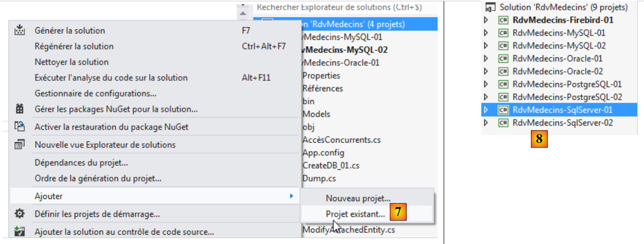Viewport: 644px width, 244px height.
Task: Open Gestionnaire de configurations...
Action: click(x=95, y=93)
